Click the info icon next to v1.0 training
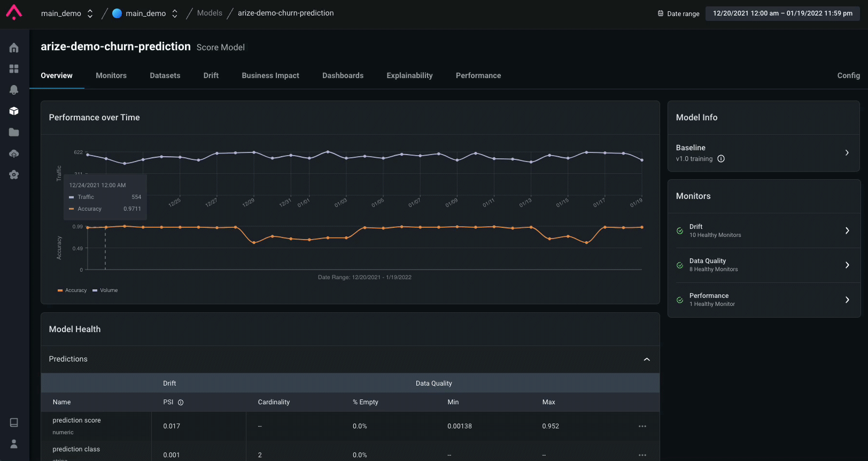The width and height of the screenshot is (868, 461). (721, 159)
